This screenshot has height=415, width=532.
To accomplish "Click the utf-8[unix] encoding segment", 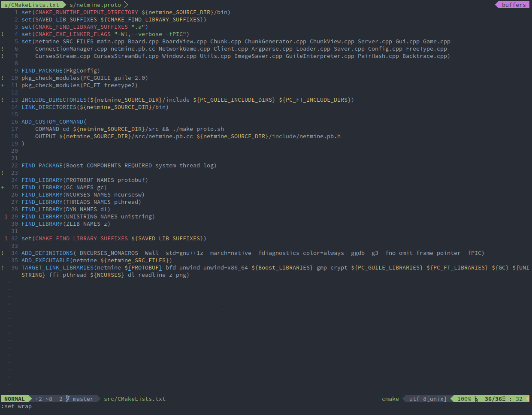I will 427,399.
